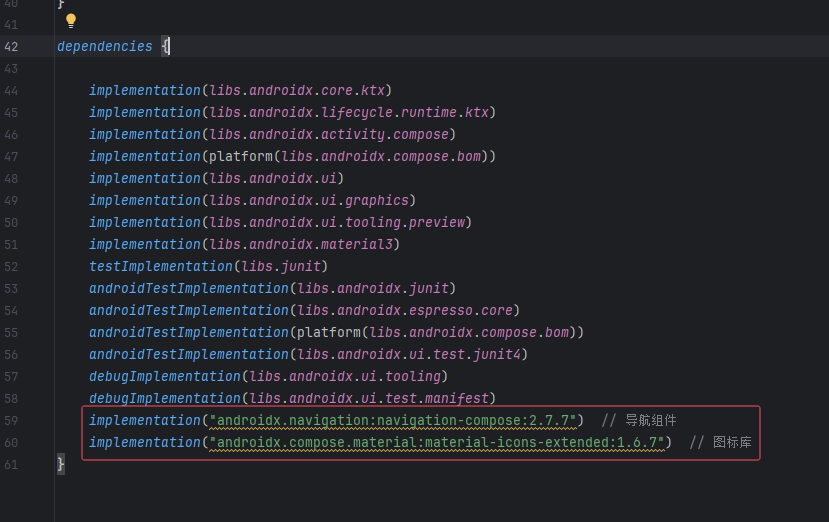829x522 pixels.
Task: Click line number 42 in the gutter
Action: [11, 47]
